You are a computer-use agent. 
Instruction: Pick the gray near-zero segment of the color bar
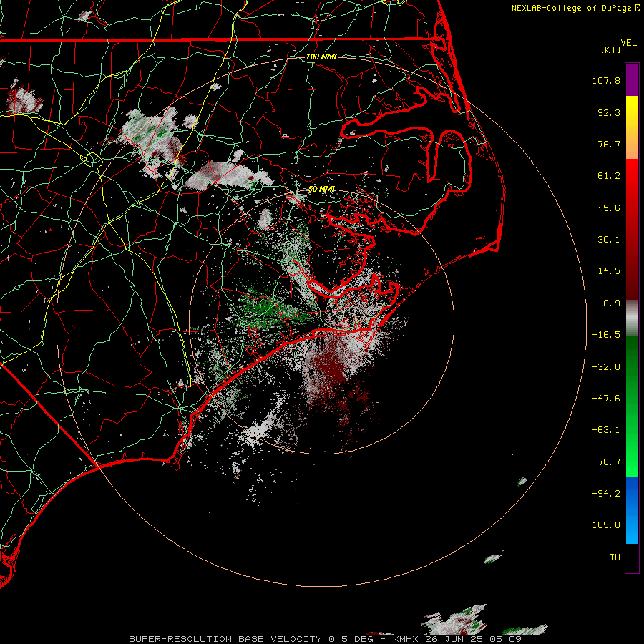pos(632,318)
